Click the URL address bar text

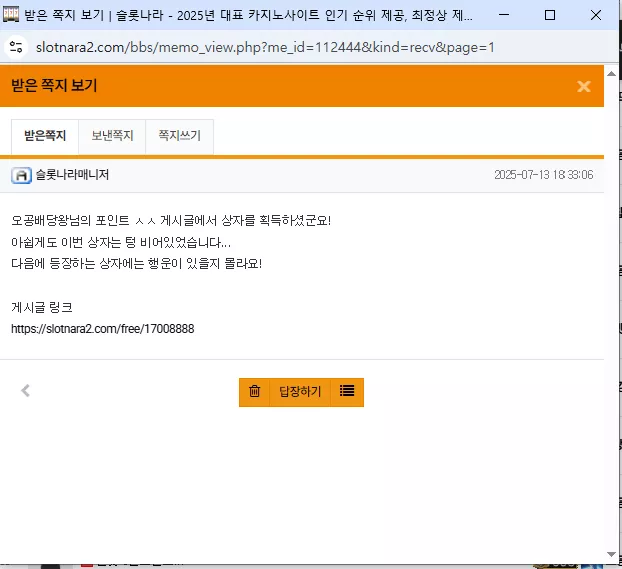[265, 48]
